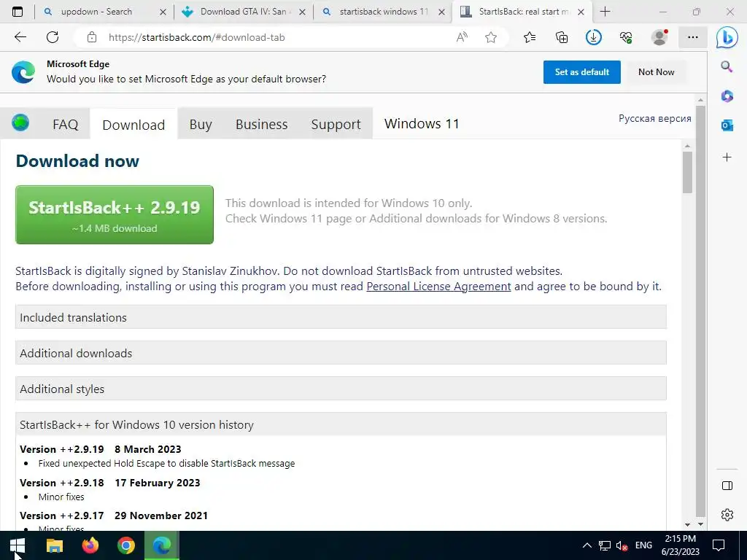This screenshot has height=560, width=747.
Task: Open the user profile icon
Action: tap(659, 37)
